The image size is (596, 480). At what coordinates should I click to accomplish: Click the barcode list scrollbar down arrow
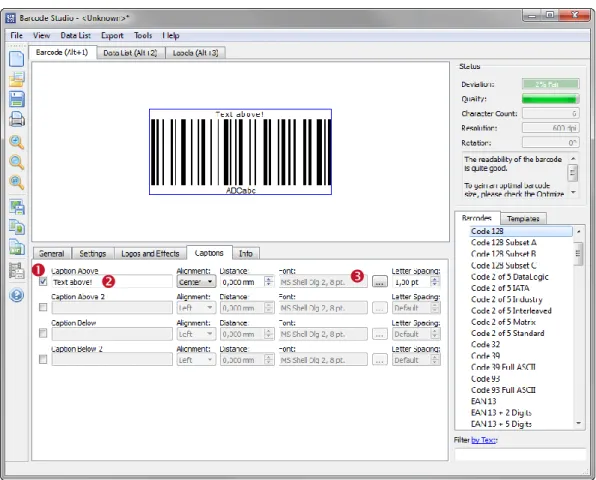(578, 423)
